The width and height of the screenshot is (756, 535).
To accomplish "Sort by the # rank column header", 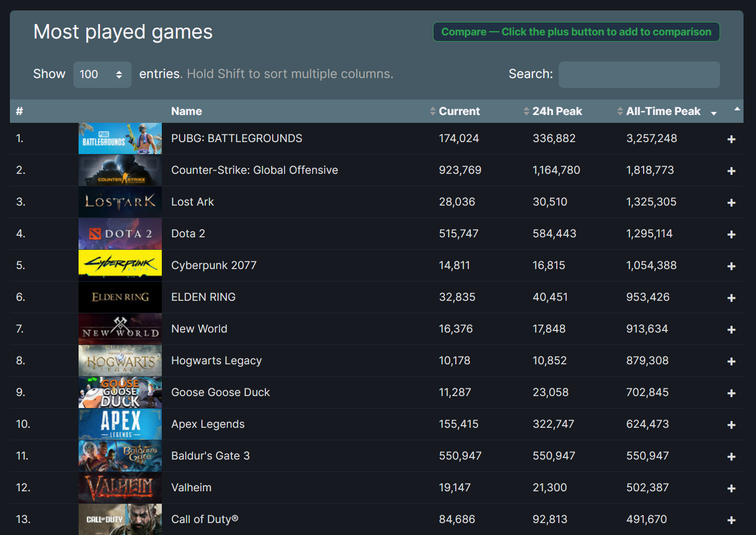I will pyautogui.click(x=19, y=111).
